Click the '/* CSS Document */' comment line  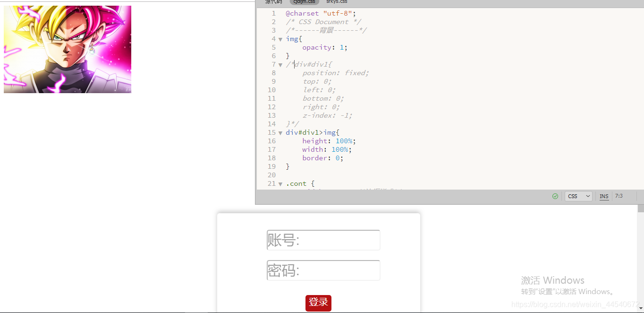point(323,22)
